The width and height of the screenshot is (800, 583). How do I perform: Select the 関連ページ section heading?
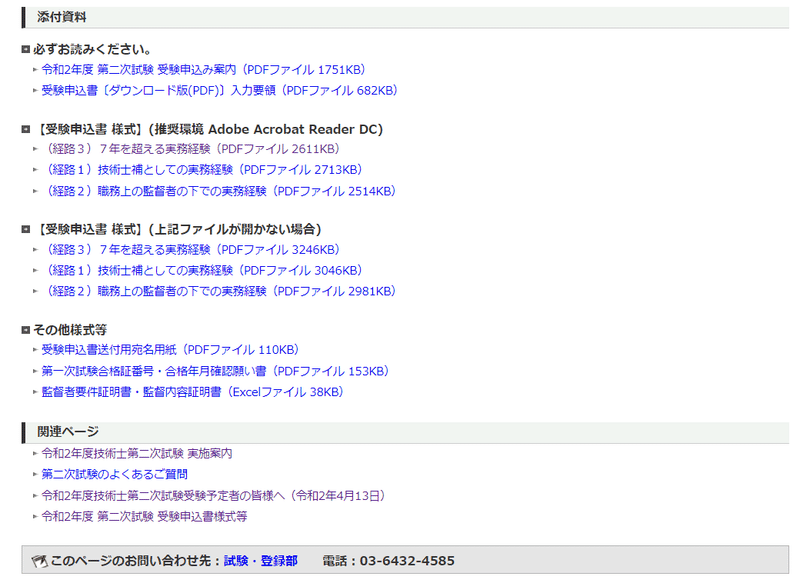tap(68, 432)
